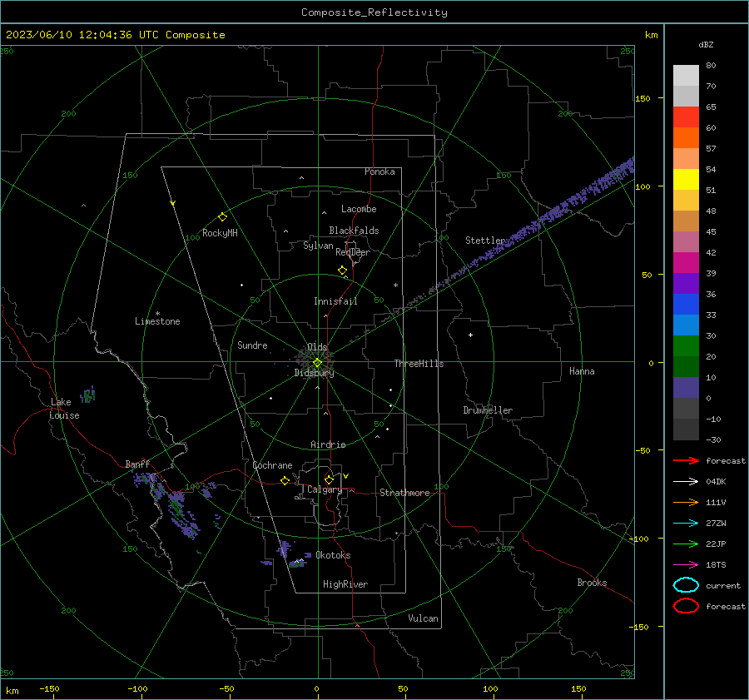The image size is (749, 700).
Task: Click the Okotoks city label
Action: click(333, 555)
